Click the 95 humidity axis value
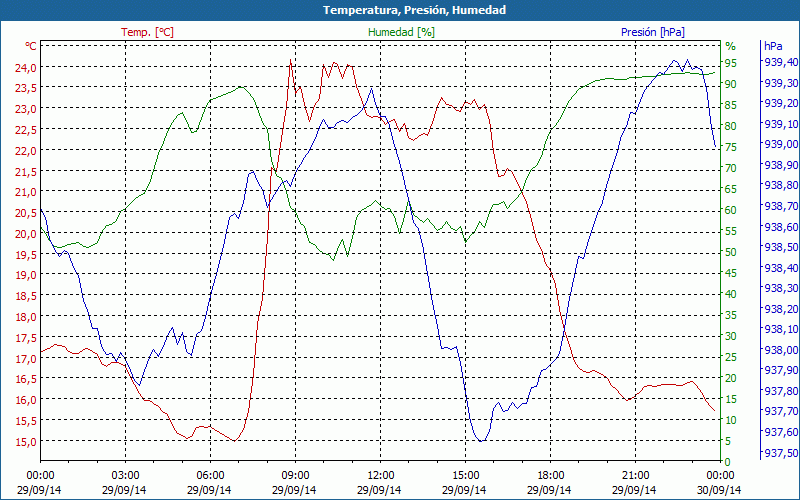This screenshot has height=500, width=800. pos(731,63)
